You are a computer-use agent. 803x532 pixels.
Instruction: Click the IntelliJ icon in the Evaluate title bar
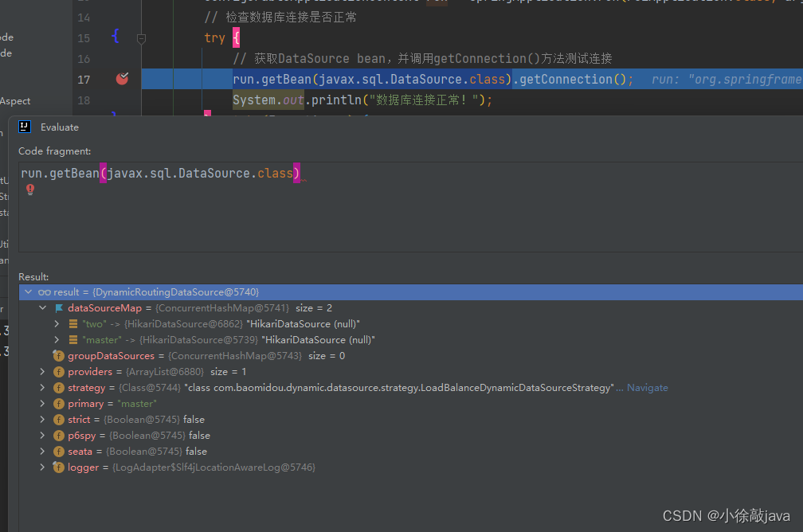[x=25, y=127]
